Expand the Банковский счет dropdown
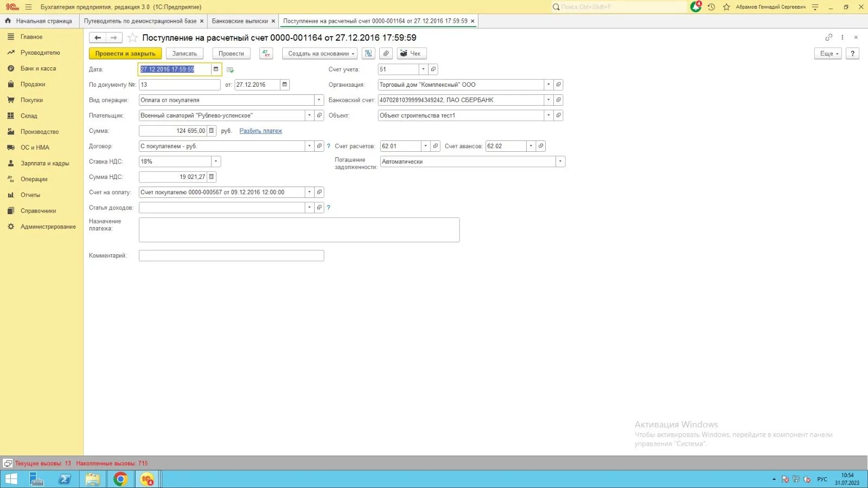The width and height of the screenshot is (868, 488). coord(548,100)
